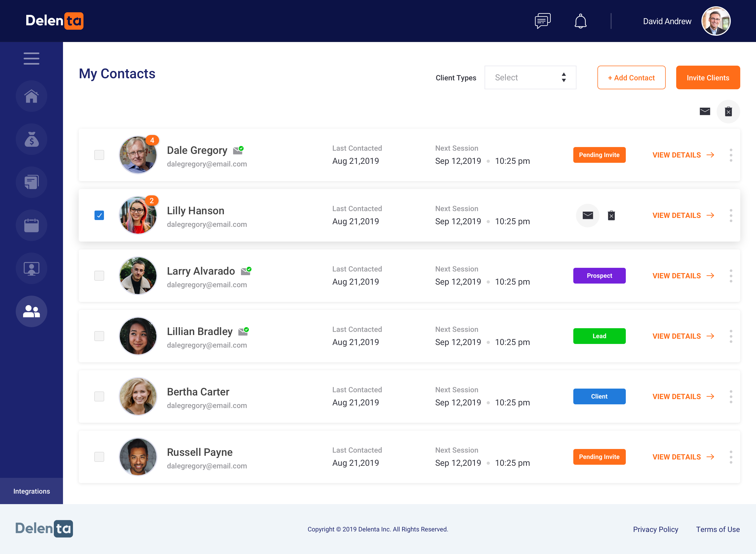Open the three-dot menu for Dale Gregory
Viewport: 756px width, 554px height.
(731, 155)
